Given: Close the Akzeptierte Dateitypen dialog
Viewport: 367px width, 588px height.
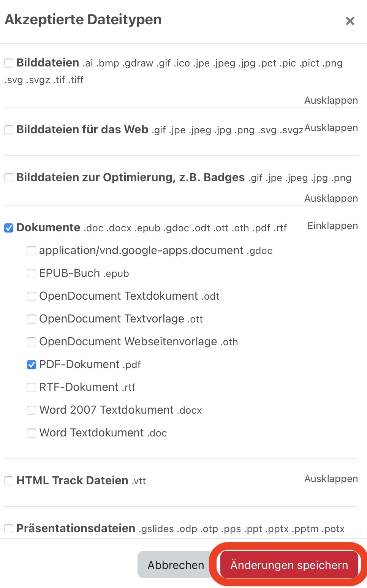Looking at the screenshot, I should pos(350,21).
